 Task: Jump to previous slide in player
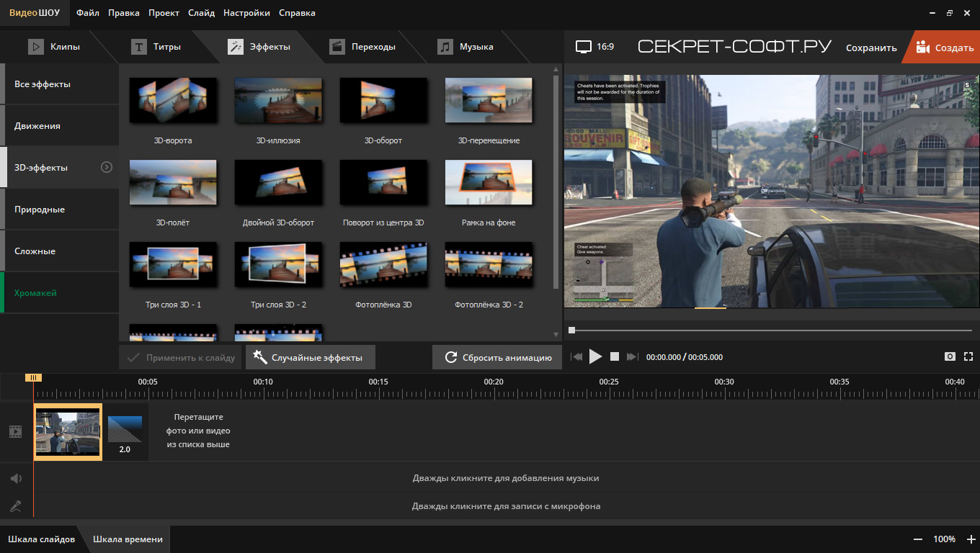click(576, 356)
